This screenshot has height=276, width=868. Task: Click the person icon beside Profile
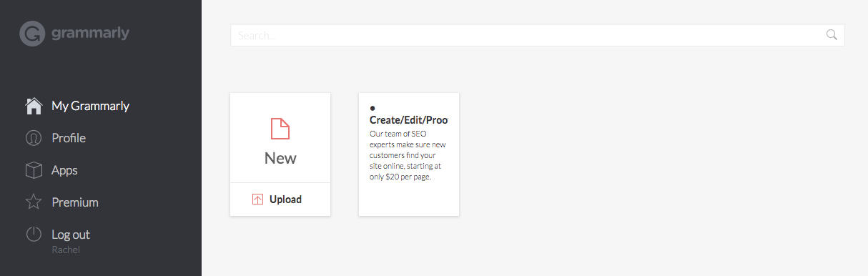(34, 138)
